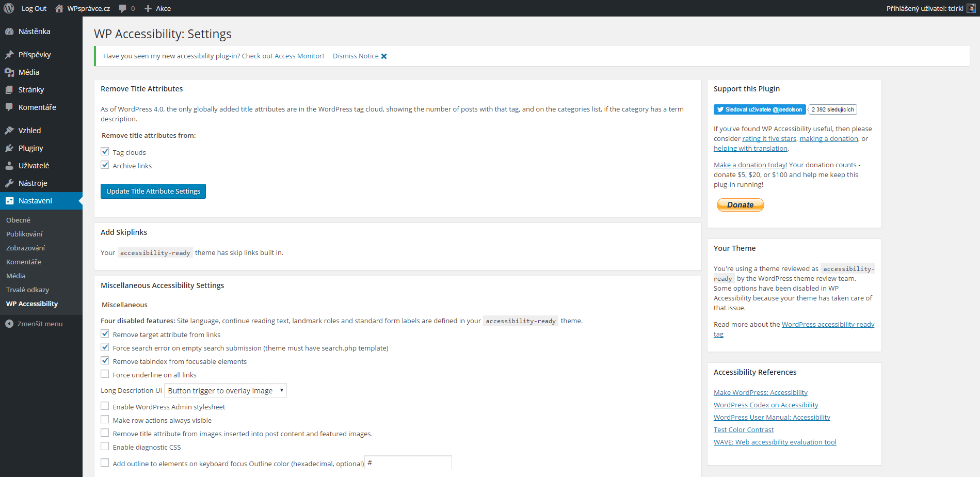This screenshot has height=477, width=980.
Task: Enable Make row actions always visible
Action: (x=105, y=420)
